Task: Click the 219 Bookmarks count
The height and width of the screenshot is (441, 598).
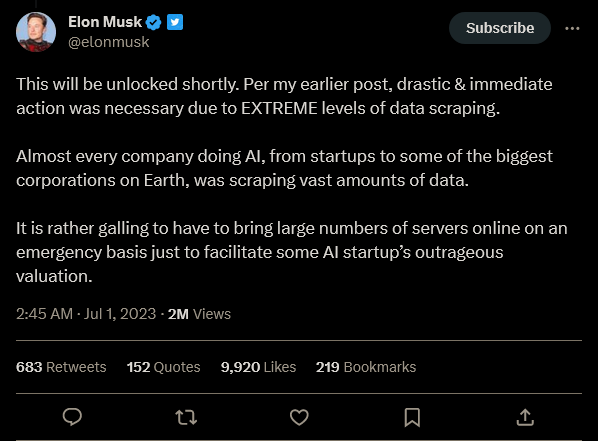Action: point(366,367)
